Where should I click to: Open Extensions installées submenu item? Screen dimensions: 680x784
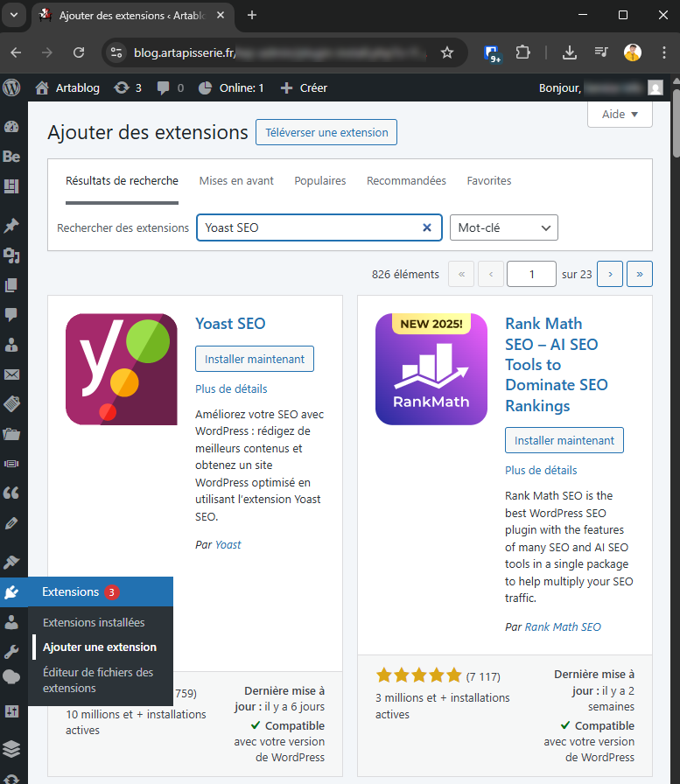tap(94, 622)
